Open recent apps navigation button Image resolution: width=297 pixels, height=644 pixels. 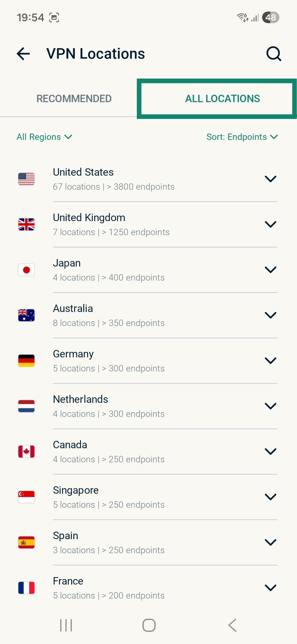click(66, 625)
